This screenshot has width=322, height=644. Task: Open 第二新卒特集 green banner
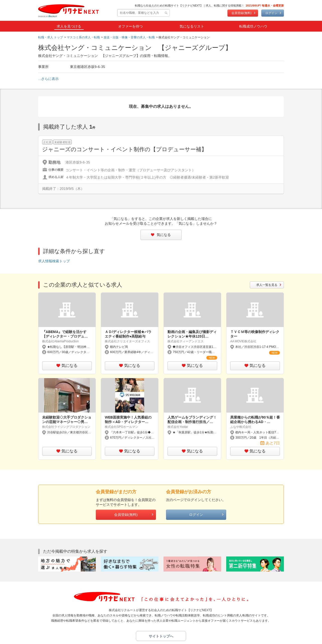coord(255,564)
